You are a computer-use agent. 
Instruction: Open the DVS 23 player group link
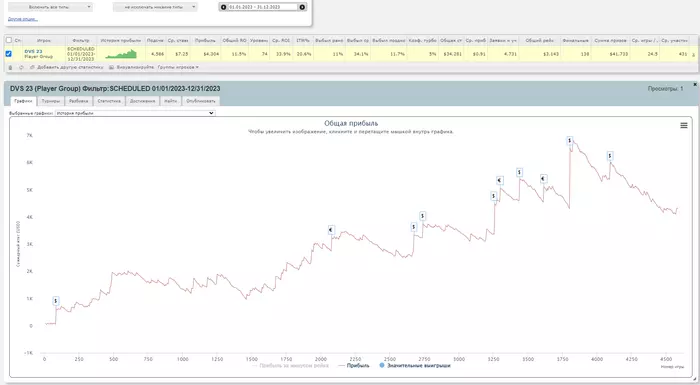[x=33, y=51]
